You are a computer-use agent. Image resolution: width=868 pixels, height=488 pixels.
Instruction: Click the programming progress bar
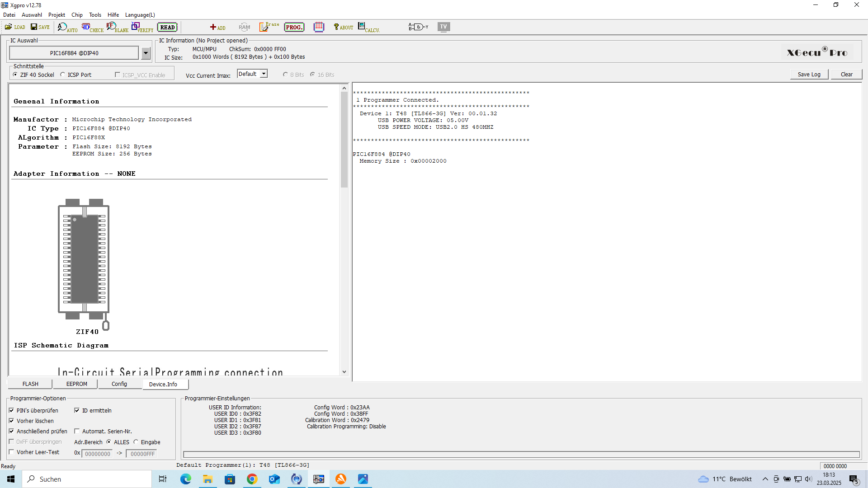click(521, 455)
